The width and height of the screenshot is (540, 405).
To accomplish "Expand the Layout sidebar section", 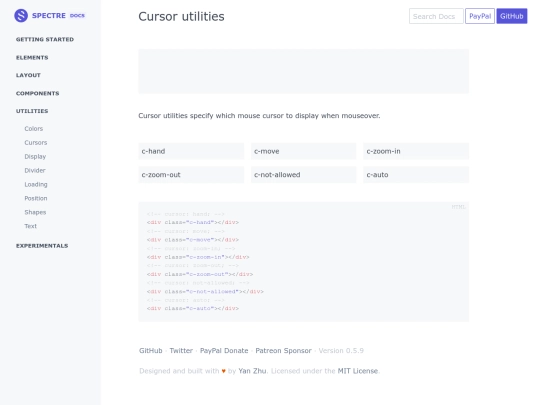I will pyautogui.click(x=28, y=75).
